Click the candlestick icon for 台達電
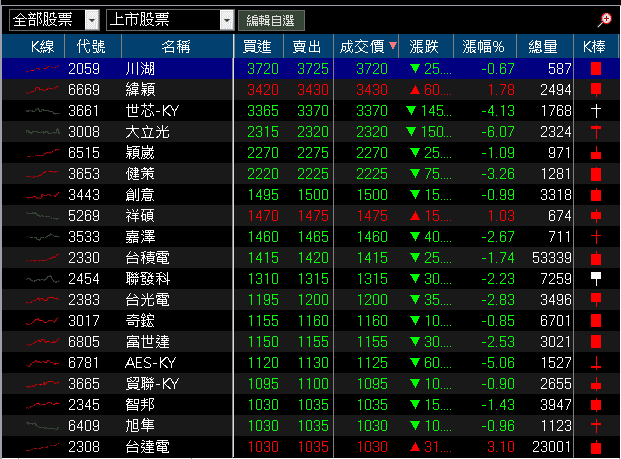 coord(596,447)
